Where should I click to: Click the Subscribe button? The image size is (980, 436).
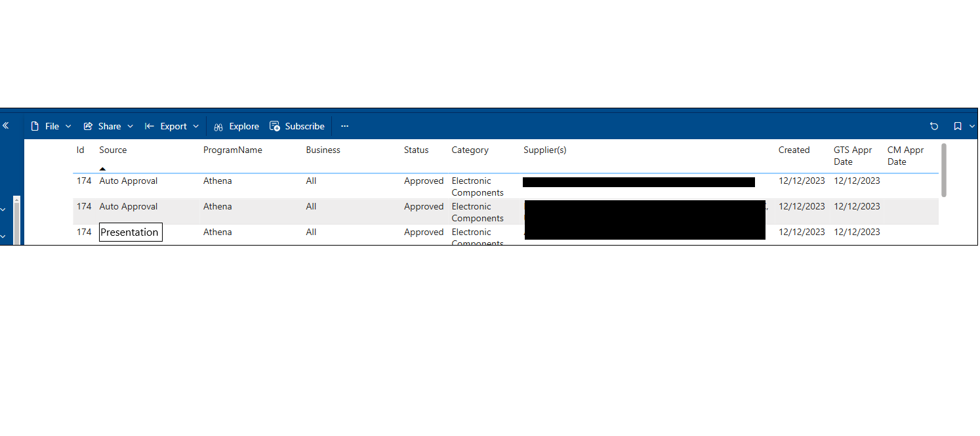point(297,126)
